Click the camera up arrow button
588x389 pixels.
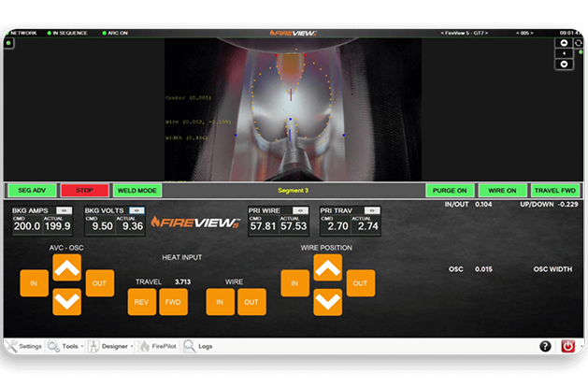564,43
